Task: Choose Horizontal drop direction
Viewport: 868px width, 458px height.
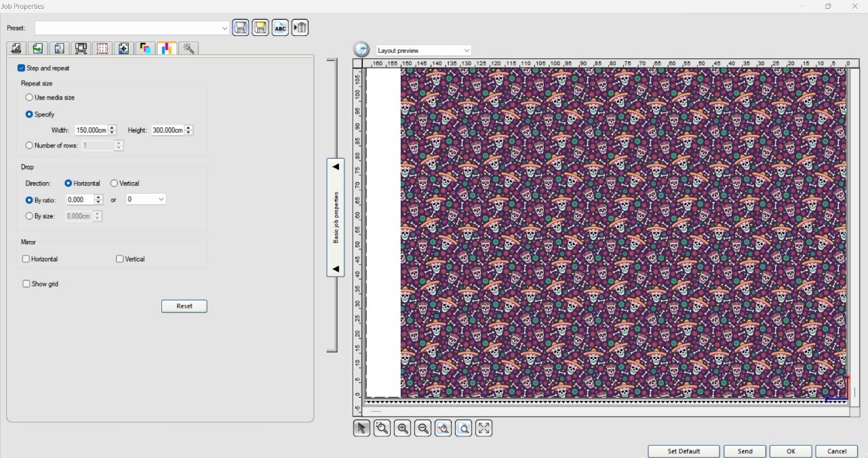Action: [68, 184]
